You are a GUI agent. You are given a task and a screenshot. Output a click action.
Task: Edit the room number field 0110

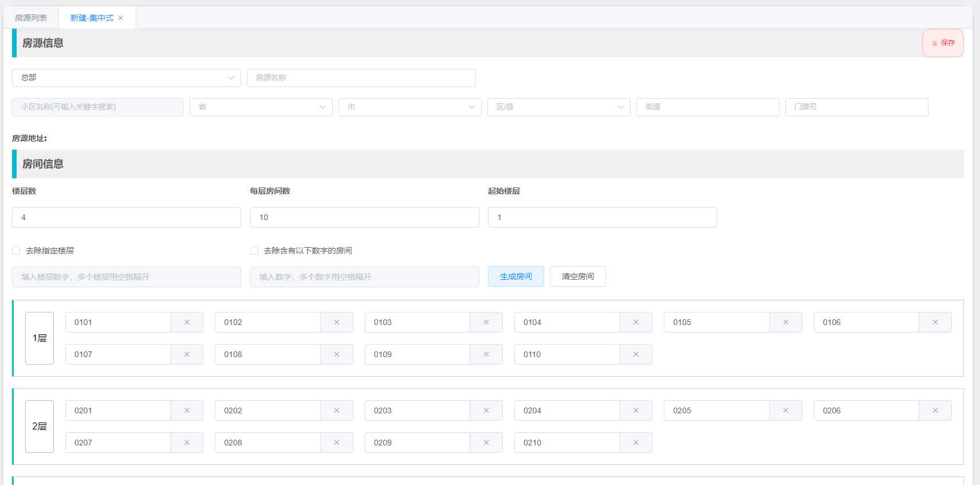(567, 354)
